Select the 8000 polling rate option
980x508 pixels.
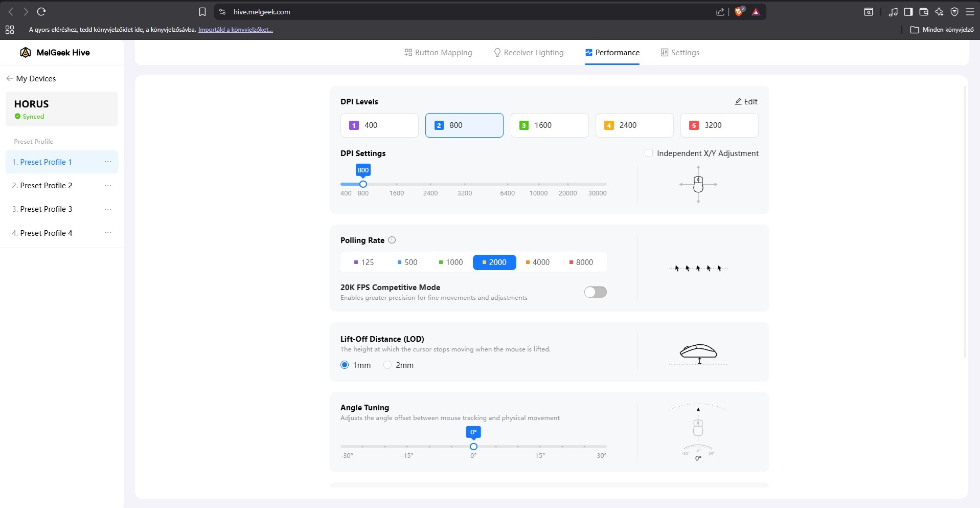coord(581,262)
